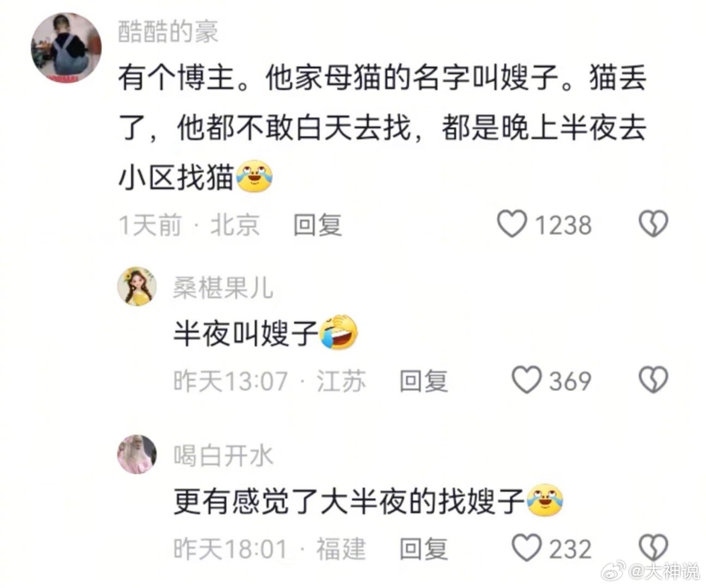Click the 1238 like count
Viewport: 706px width, 588px height.
[x=563, y=225]
